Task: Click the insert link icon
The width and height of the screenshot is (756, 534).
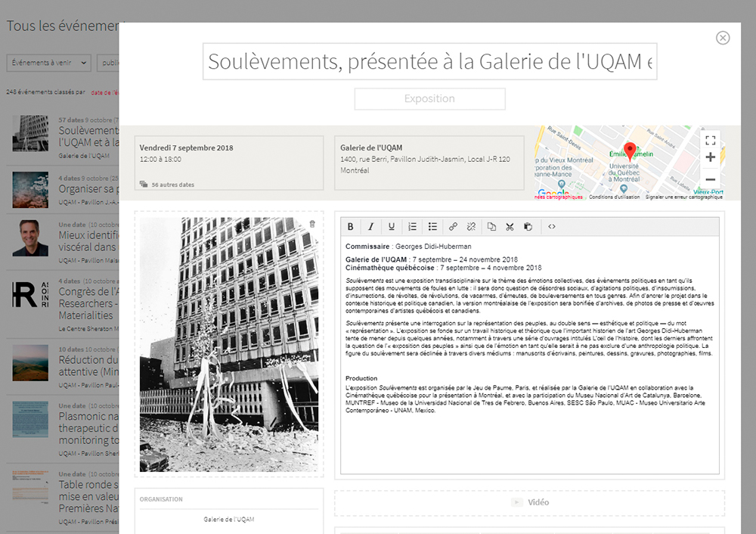Action: coord(454,226)
